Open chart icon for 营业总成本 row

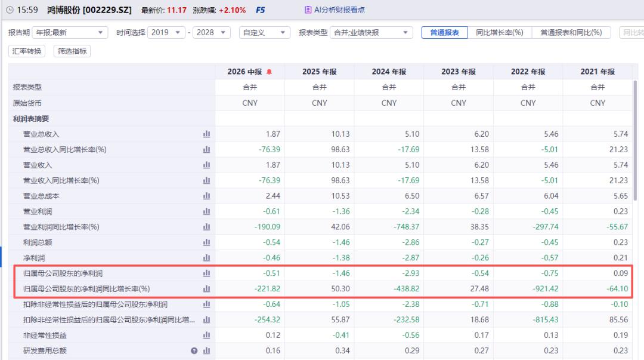pyautogui.click(x=206, y=196)
